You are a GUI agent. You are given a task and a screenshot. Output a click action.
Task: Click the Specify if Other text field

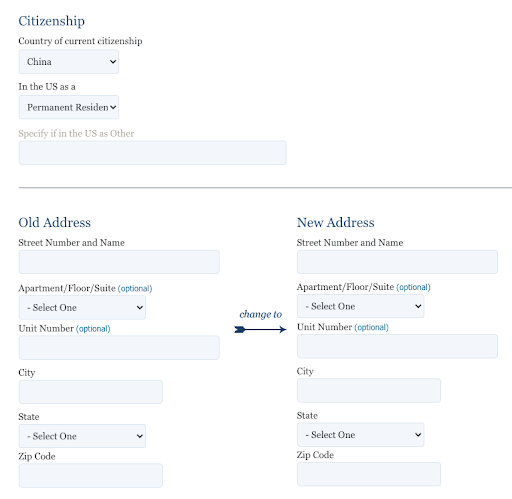click(x=153, y=153)
